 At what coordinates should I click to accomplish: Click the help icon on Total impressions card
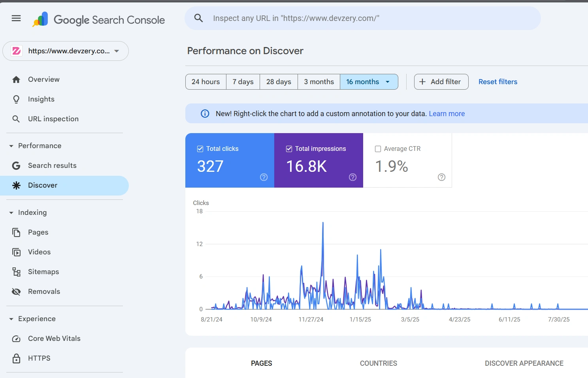(352, 177)
